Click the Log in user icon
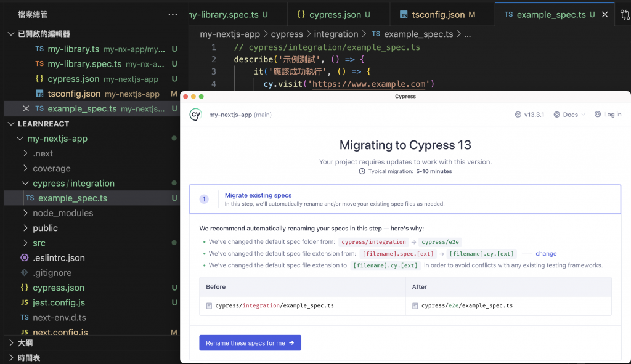The width and height of the screenshot is (631, 364). tap(598, 114)
